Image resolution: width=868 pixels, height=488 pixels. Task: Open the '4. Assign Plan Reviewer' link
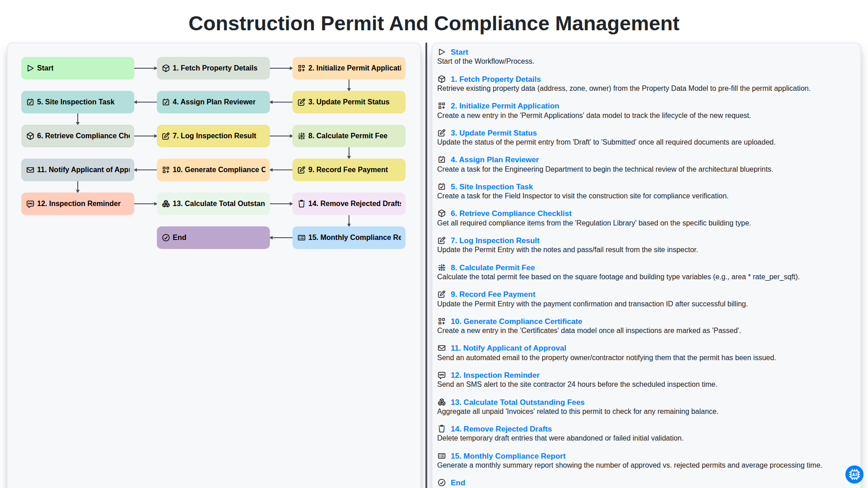point(495,160)
